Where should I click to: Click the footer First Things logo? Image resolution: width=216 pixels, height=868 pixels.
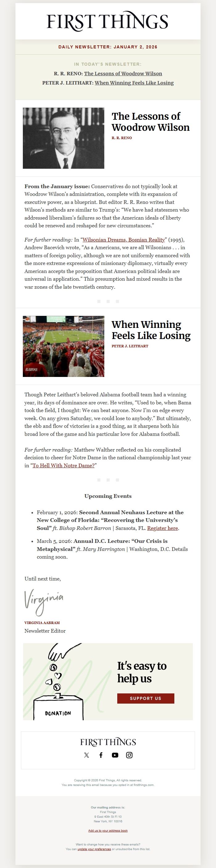point(108,742)
